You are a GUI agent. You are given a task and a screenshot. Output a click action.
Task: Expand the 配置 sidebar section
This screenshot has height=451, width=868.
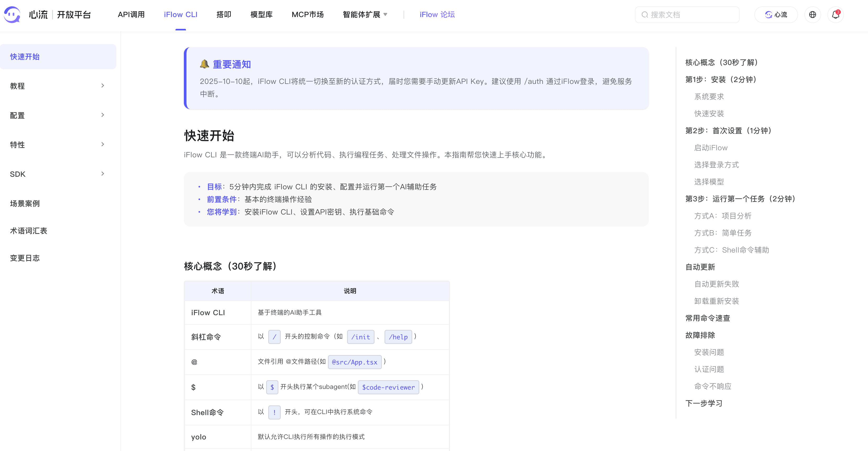coord(17,115)
